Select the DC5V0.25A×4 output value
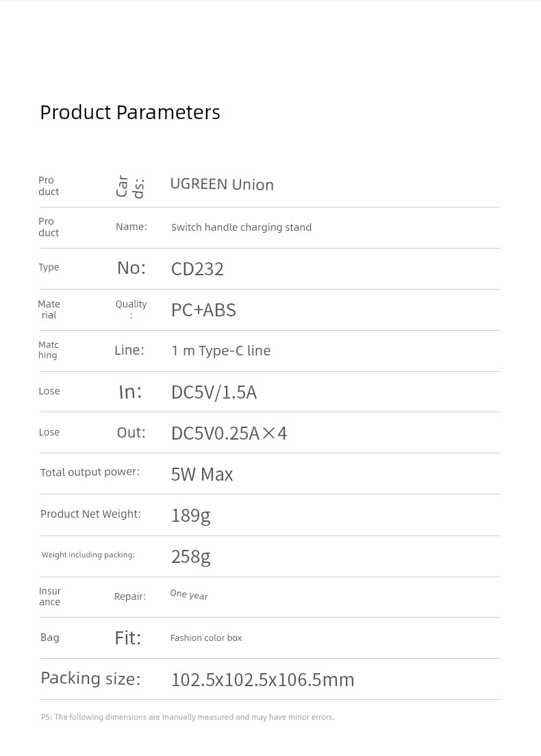Image resolution: width=541 pixels, height=756 pixels. coord(229,433)
